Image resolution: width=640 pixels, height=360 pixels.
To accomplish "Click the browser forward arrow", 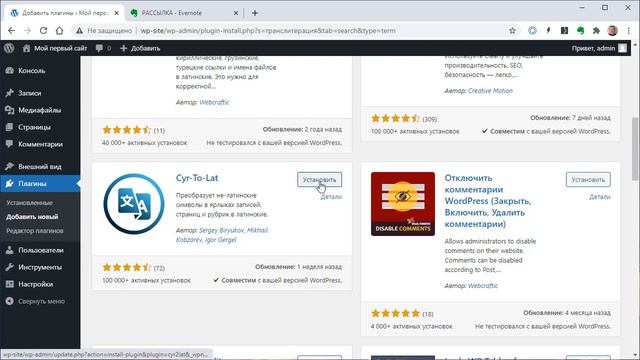I will pyautogui.click(x=27, y=31).
